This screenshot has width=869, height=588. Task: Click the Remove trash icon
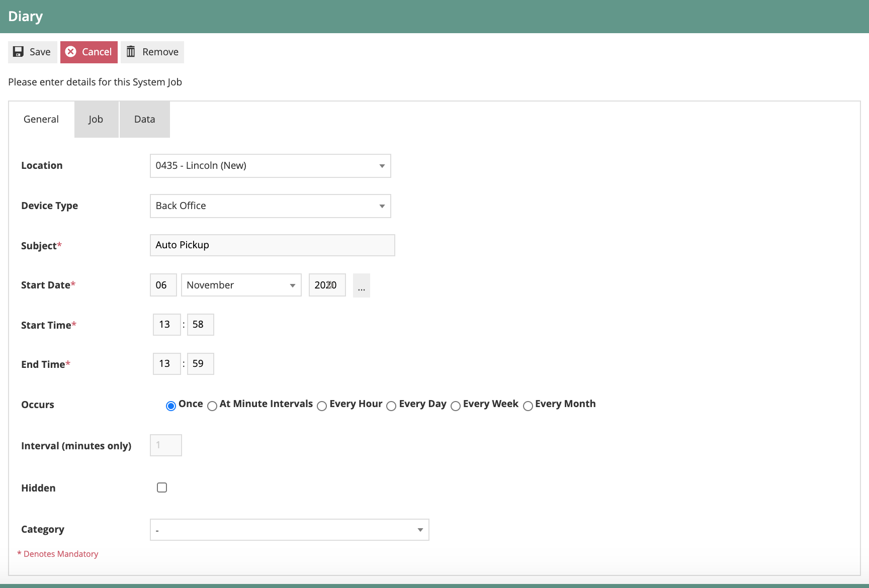coord(131,52)
